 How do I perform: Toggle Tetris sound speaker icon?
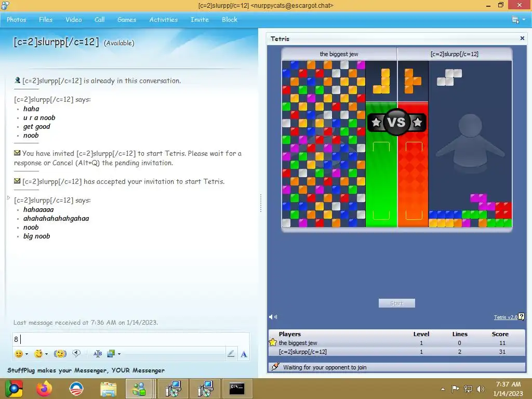coord(273,317)
